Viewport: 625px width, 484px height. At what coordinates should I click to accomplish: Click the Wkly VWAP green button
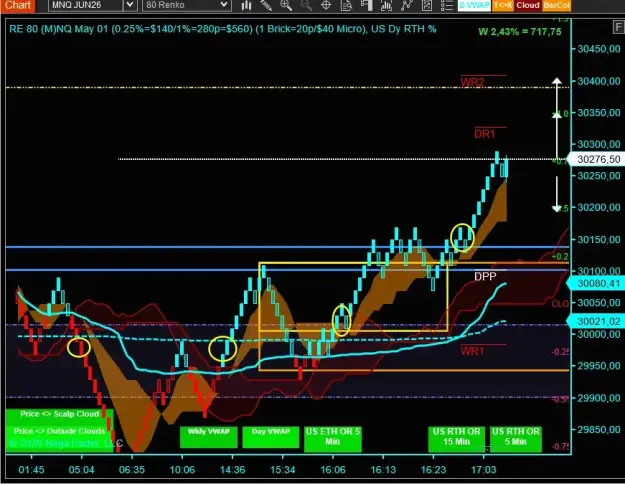point(208,437)
